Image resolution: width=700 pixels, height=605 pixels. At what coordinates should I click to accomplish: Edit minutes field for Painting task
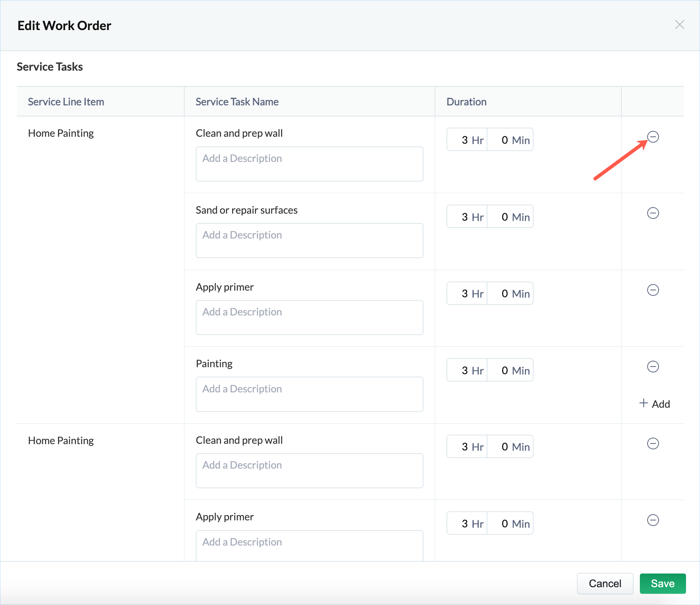[x=510, y=370]
